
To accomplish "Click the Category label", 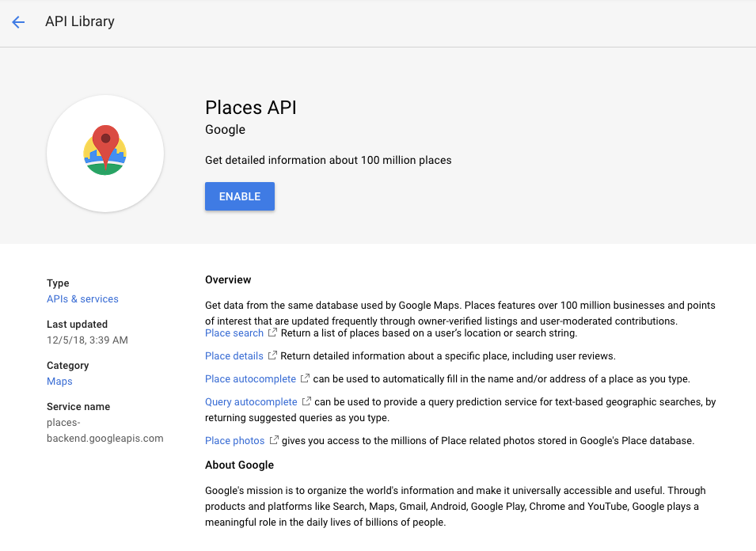I will coord(67,366).
